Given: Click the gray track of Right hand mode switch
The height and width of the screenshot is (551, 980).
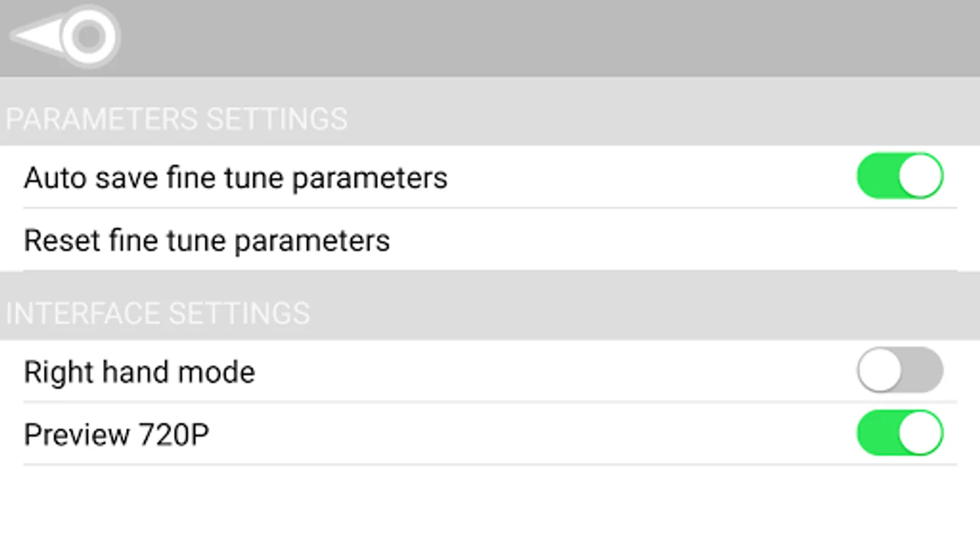Looking at the screenshot, I should [924, 370].
